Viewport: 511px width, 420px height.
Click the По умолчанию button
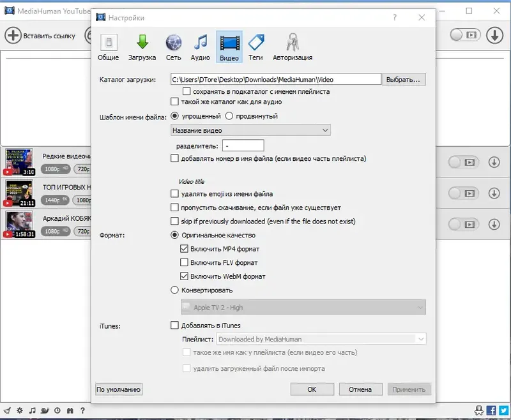(x=119, y=389)
